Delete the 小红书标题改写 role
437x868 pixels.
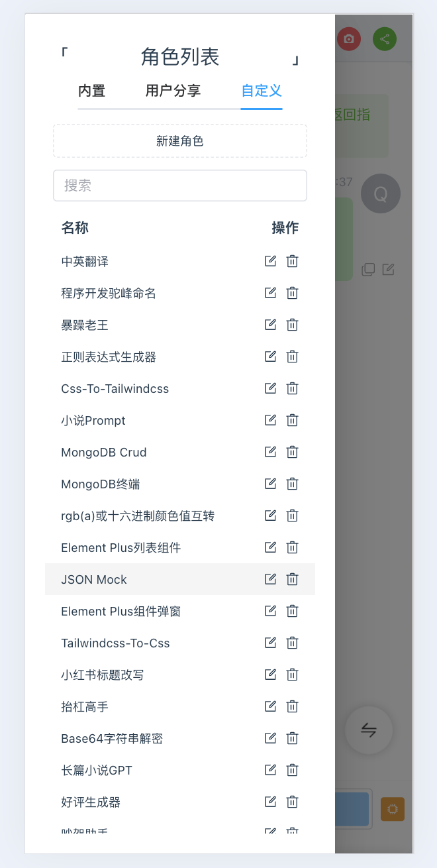(292, 674)
